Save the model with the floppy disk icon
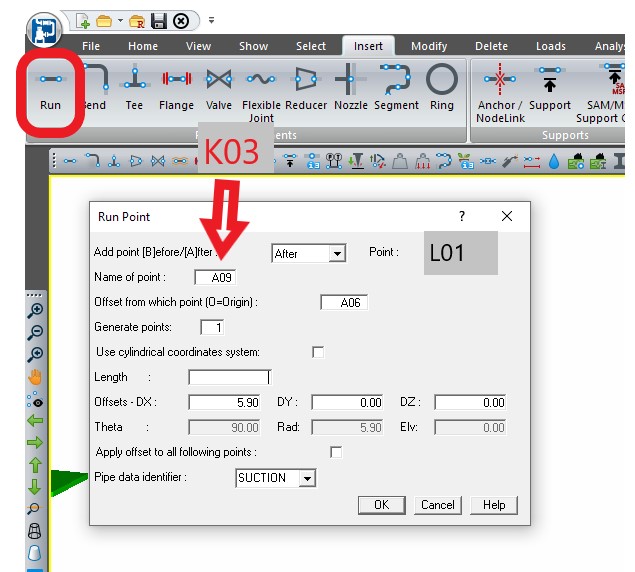 [159, 21]
